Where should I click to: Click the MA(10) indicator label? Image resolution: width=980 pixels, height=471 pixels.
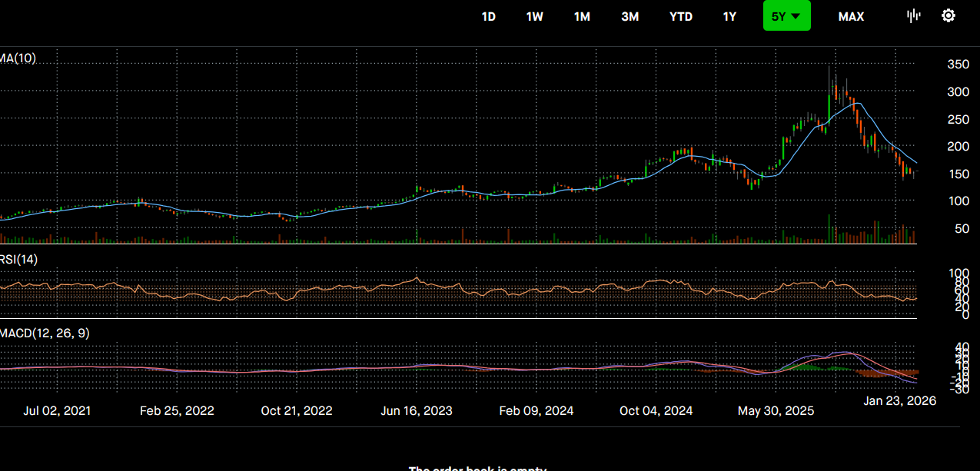click(x=18, y=58)
